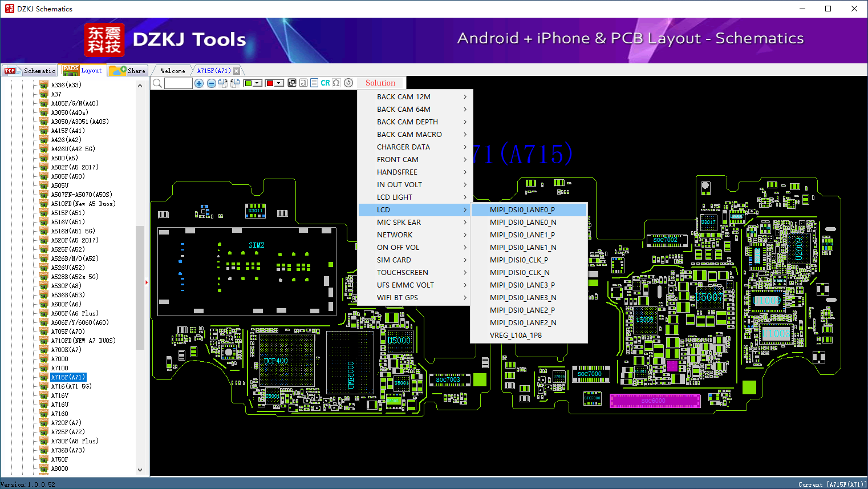This screenshot has height=489, width=868.
Task: Open the red color dropdown arrow
Action: [x=279, y=83]
